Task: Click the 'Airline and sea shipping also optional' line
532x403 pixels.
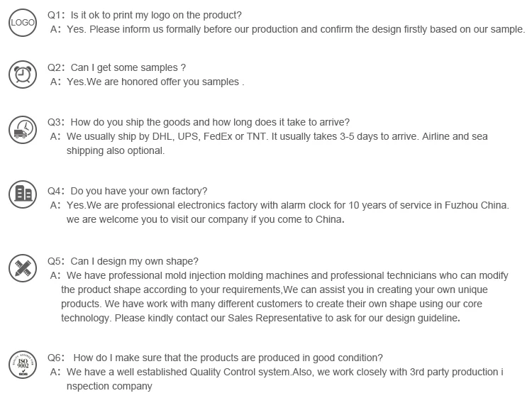Action: [x=116, y=150]
